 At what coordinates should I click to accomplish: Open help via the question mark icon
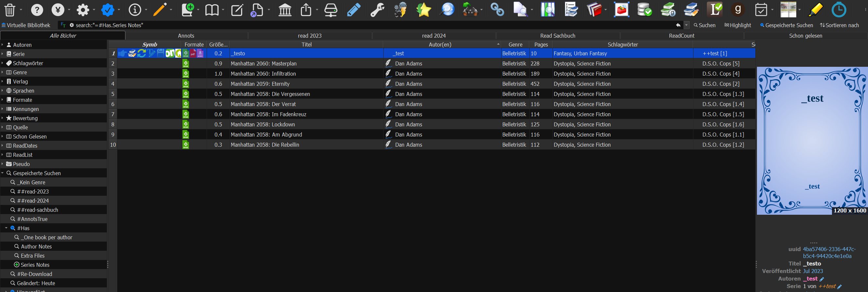coord(37,10)
